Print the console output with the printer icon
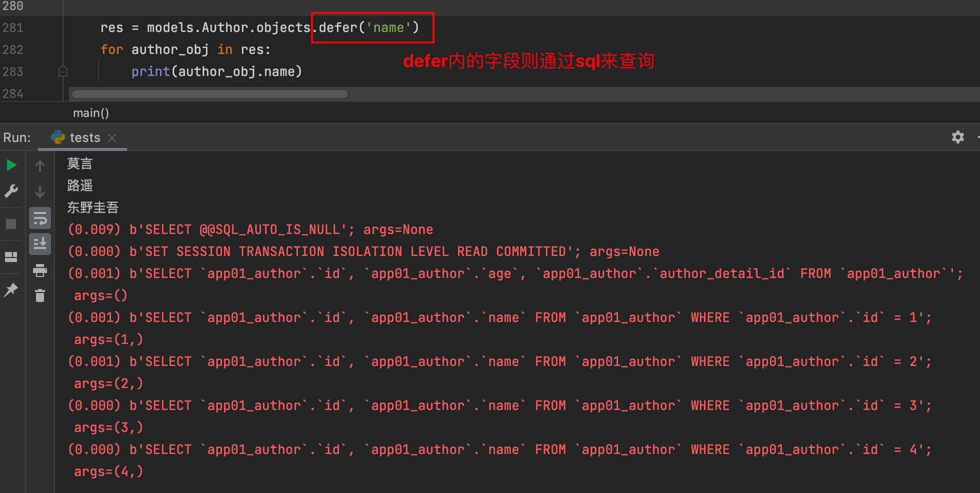This screenshot has height=493, width=980. pos(40,270)
